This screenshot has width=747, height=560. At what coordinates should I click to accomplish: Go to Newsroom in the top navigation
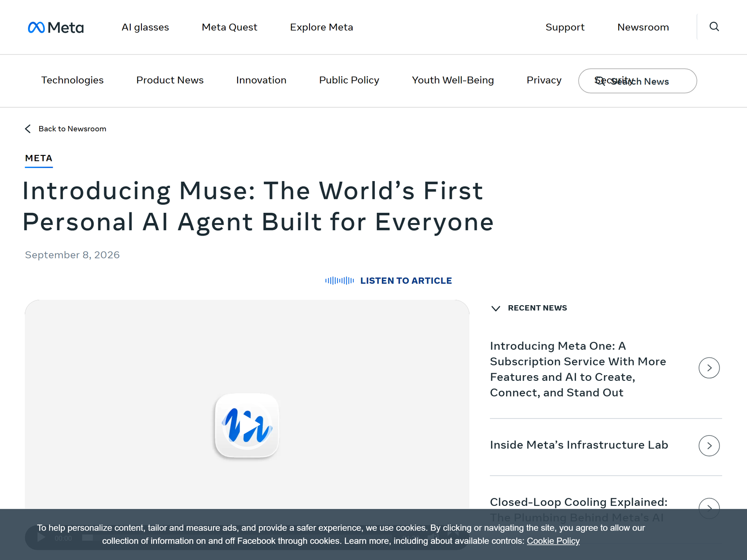643,27
